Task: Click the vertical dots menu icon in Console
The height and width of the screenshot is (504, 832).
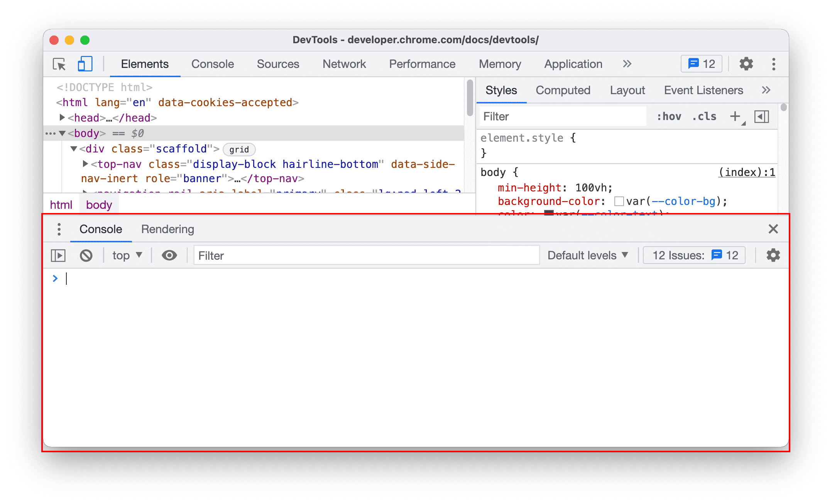Action: coord(58,229)
